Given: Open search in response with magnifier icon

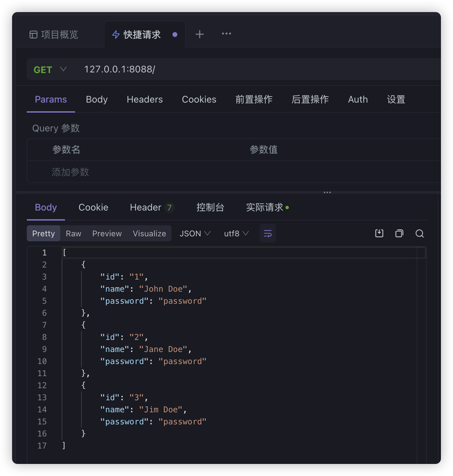Looking at the screenshot, I should (419, 233).
